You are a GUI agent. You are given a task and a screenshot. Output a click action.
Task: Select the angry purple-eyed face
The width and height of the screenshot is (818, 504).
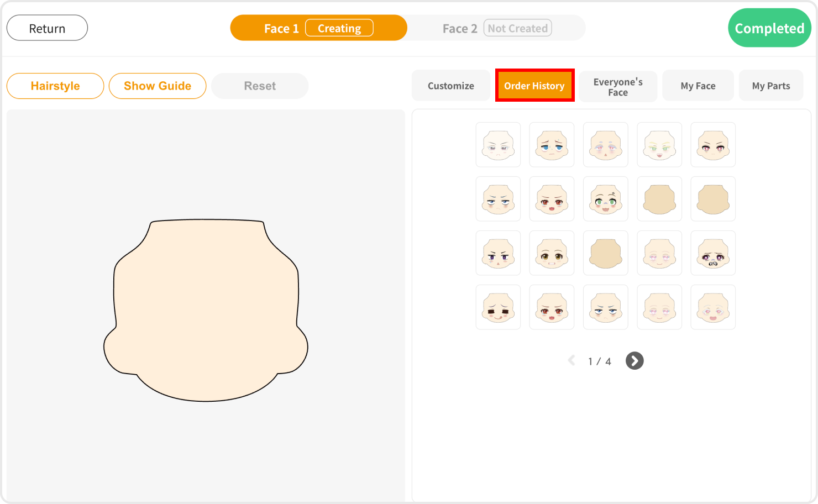(x=498, y=253)
